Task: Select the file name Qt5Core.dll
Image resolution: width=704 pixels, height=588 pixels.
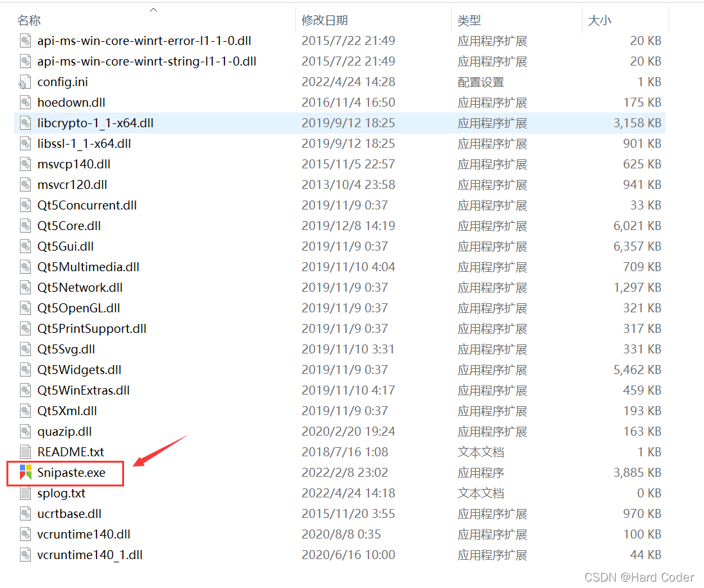Action: click(69, 226)
